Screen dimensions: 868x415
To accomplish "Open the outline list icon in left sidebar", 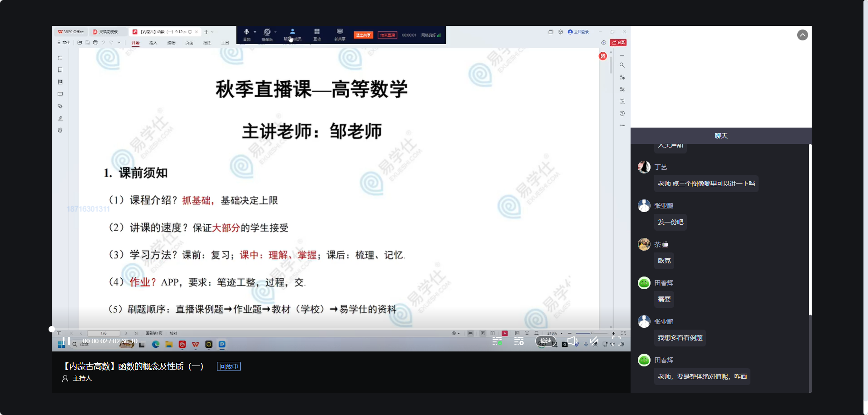I will [x=60, y=58].
